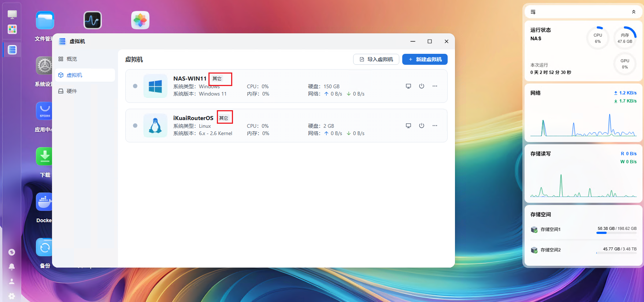Click the 存储空间1 usage progress bar
Viewport: 644px width, 302px height.
617,233
